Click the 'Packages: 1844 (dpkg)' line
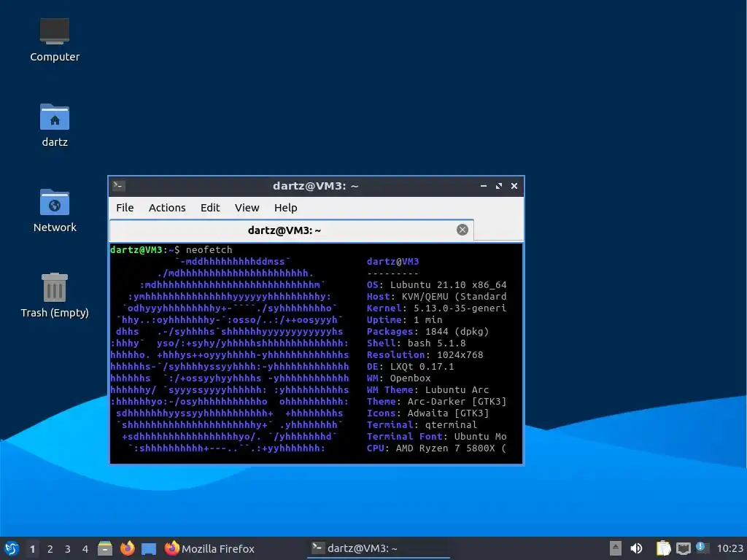 [427, 332]
